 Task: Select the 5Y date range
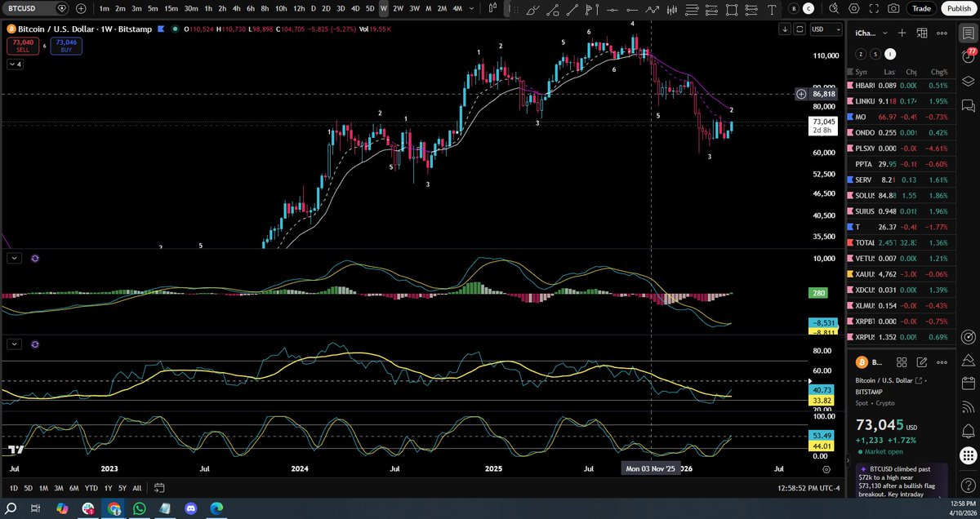click(x=122, y=488)
